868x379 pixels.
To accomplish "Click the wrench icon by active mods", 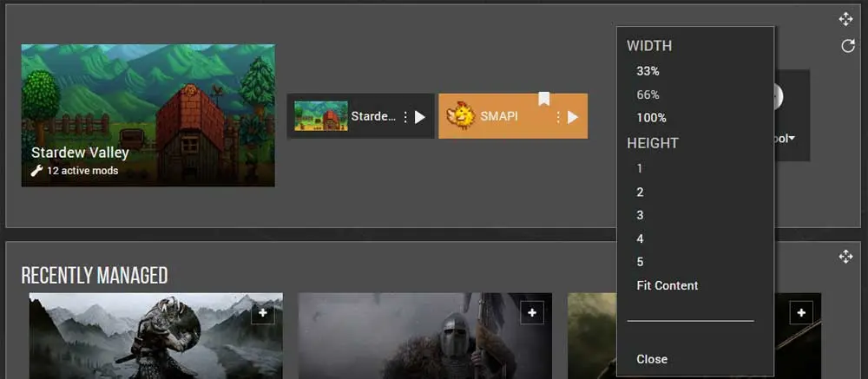I will tap(36, 170).
